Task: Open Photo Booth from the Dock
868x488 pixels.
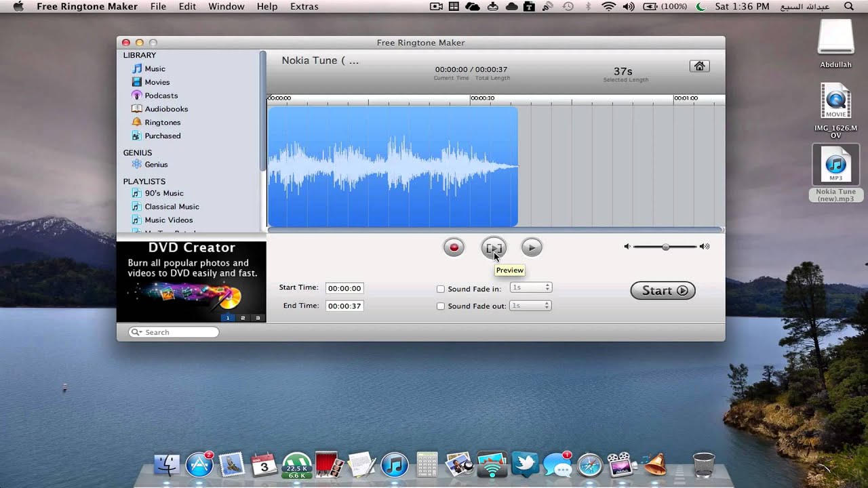Action: click(x=329, y=465)
